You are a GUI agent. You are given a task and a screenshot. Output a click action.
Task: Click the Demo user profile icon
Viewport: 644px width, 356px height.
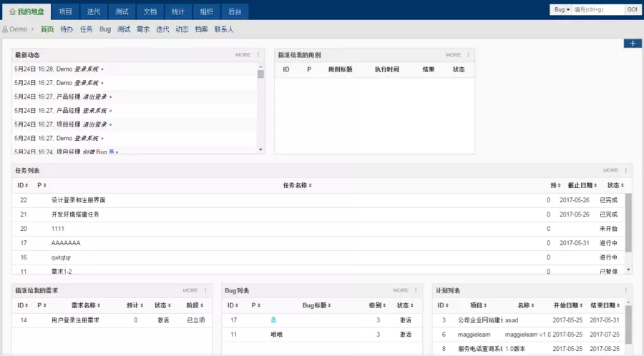pos(6,29)
